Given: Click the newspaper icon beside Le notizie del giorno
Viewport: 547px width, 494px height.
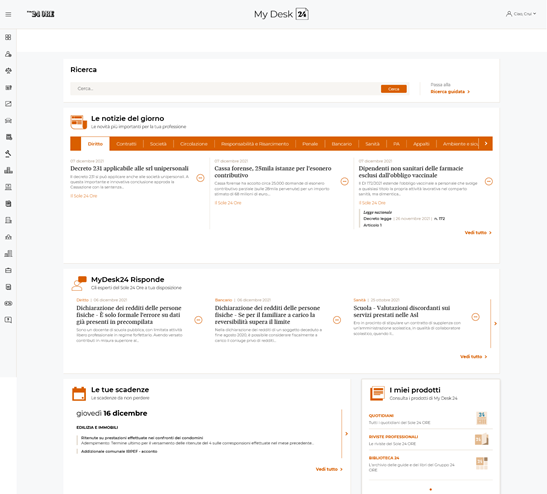Looking at the screenshot, I should point(78,122).
